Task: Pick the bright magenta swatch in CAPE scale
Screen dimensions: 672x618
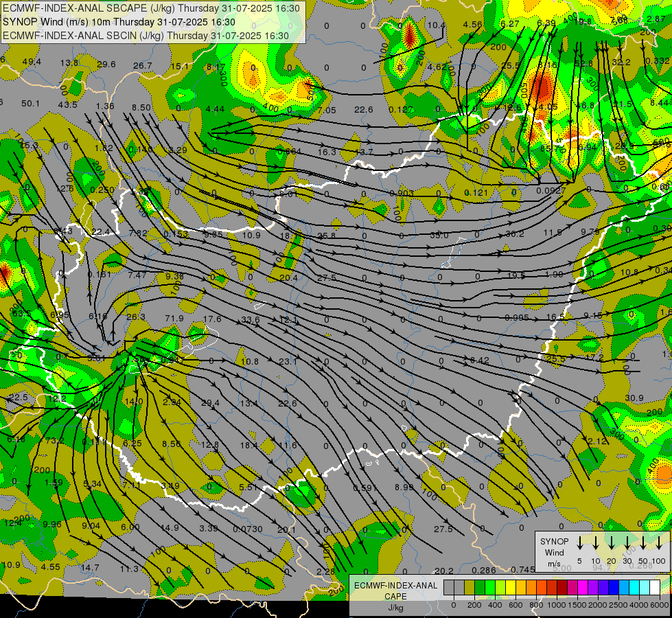Action: (x=583, y=588)
